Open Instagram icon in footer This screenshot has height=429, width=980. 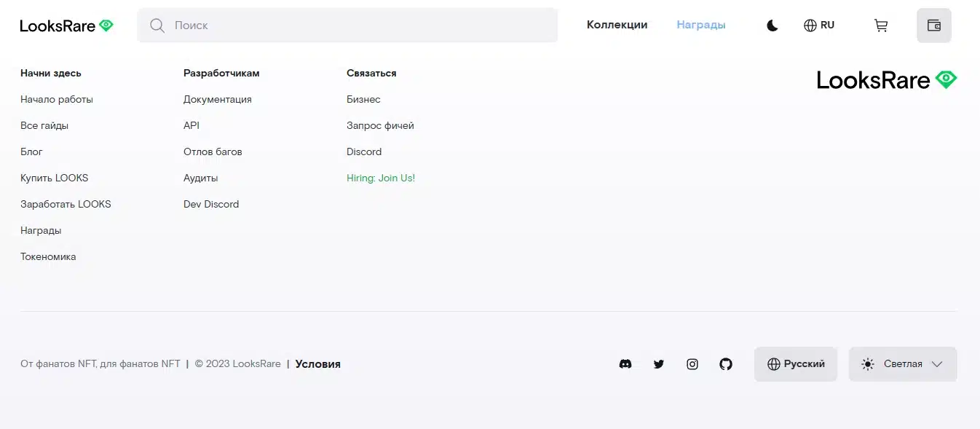click(692, 364)
